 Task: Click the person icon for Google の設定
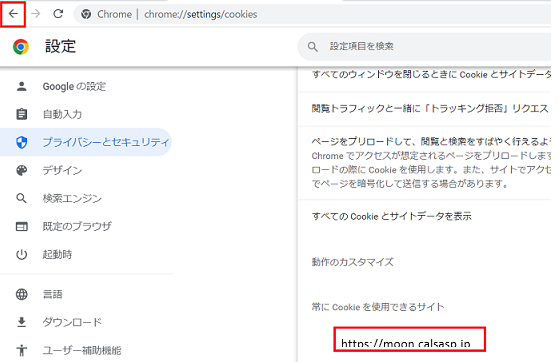21,86
